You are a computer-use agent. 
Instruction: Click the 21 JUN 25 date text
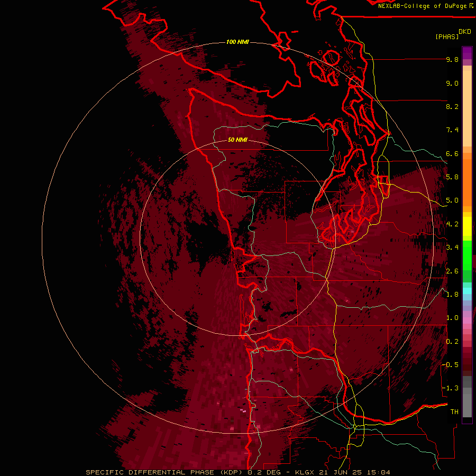[341, 472]
